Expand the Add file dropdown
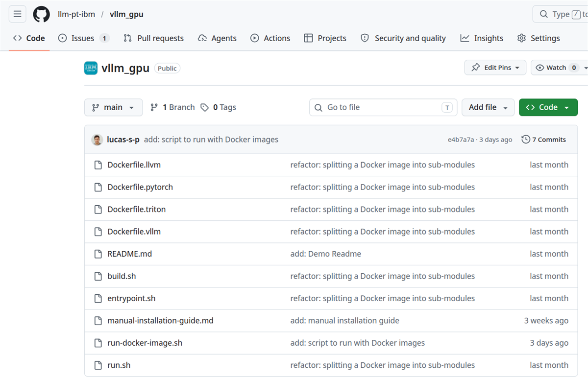The width and height of the screenshot is (588, 381). tap(488, 107)
